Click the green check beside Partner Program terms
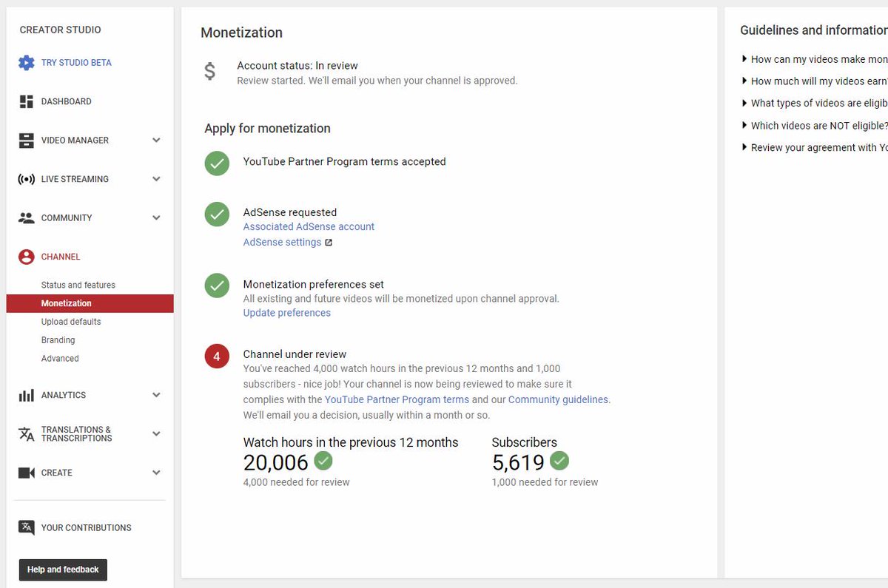This screenshot has height=588, width=888. coord(217,163)
